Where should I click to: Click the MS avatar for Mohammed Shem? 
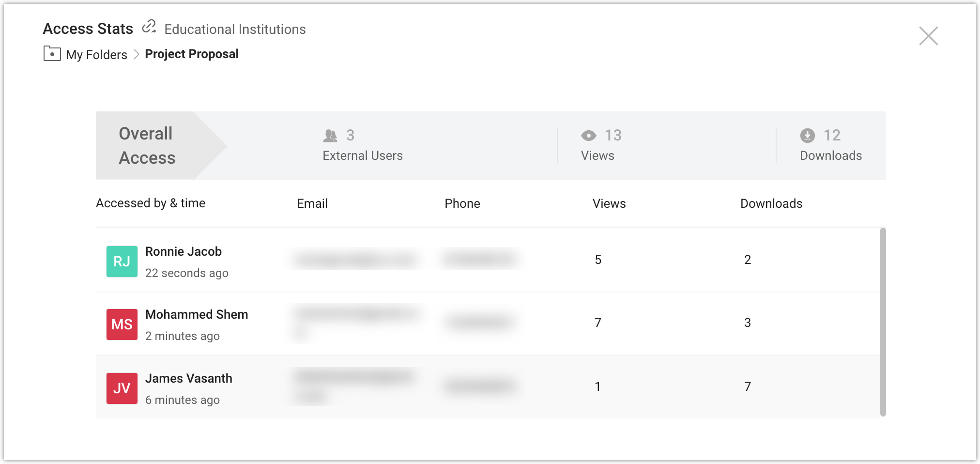122,325
